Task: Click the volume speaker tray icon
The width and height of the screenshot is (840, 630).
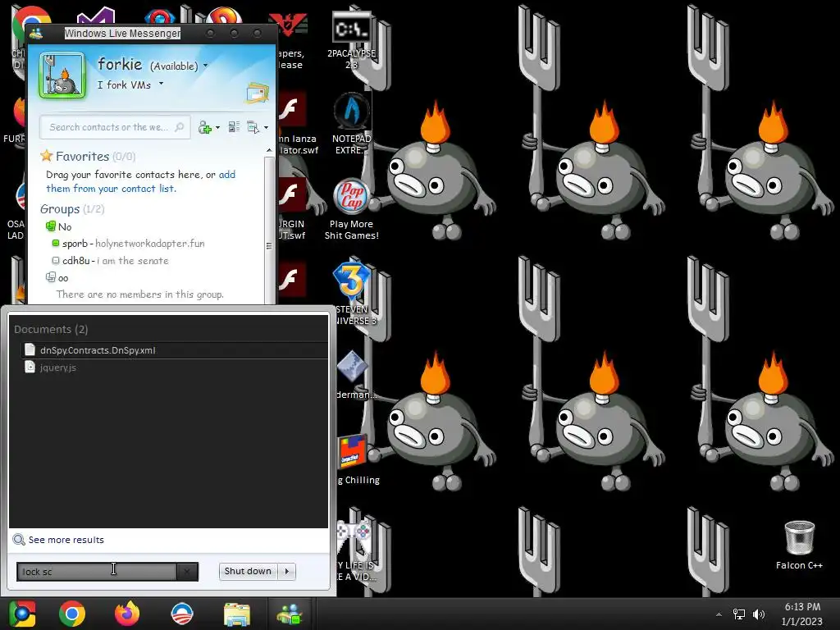Action: pyautogui.click(x=759, y=614)
